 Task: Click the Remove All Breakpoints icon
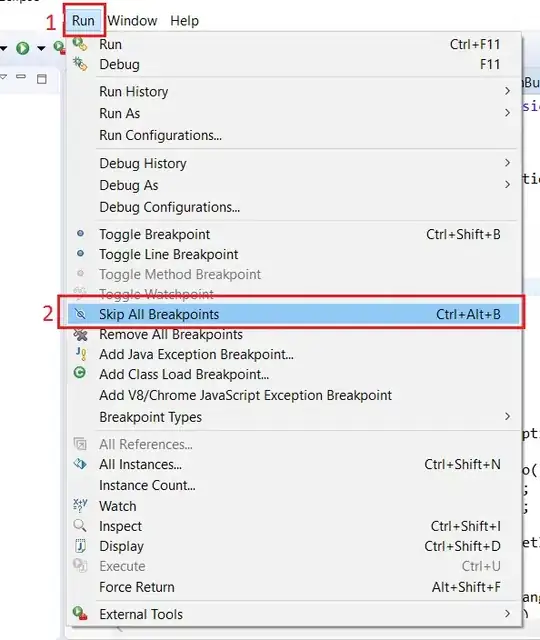tap(80, 335)
